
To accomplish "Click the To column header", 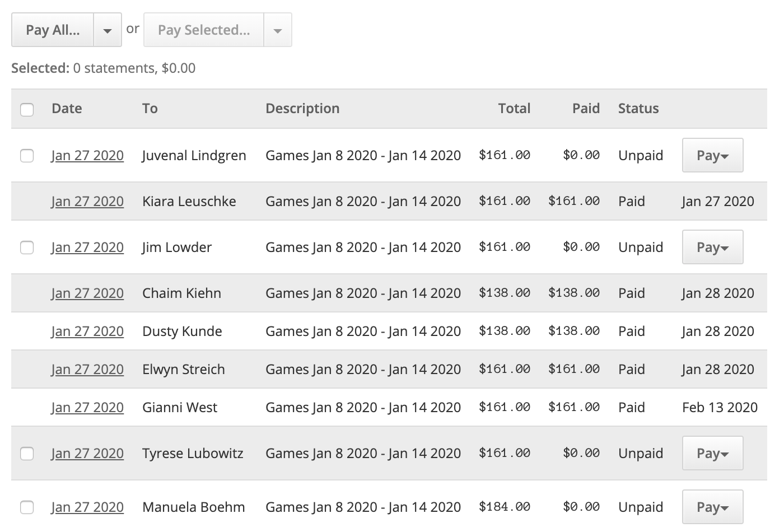I will coord(150,108).
